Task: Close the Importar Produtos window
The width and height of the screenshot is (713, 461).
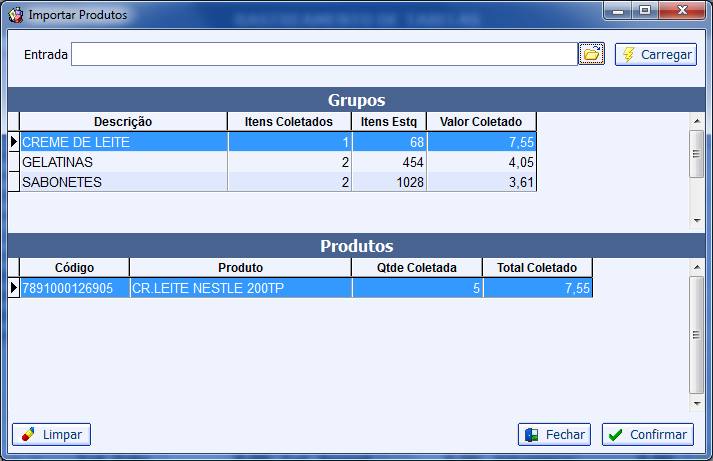Action: point(682,11)
